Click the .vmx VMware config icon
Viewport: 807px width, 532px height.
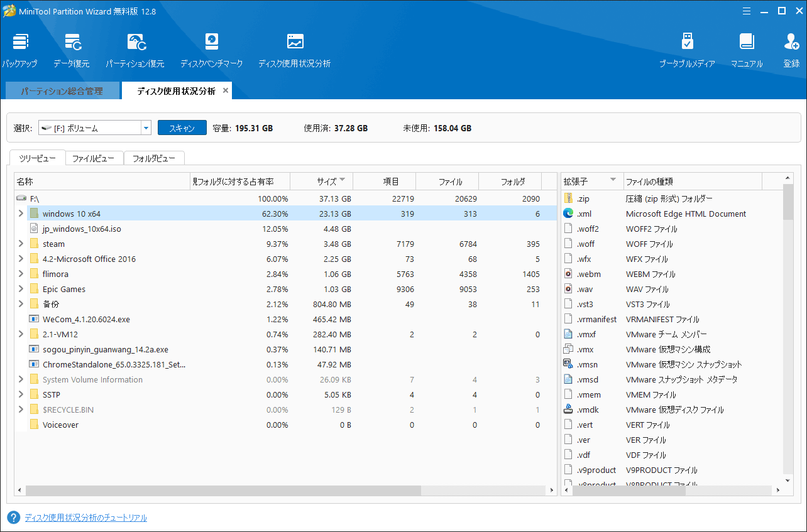(x=569, y=349)
